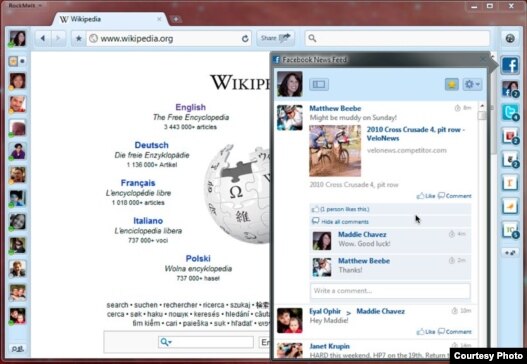
Task: Click the friend search icon at sidebar bottom
Action: tap(17, 349)
